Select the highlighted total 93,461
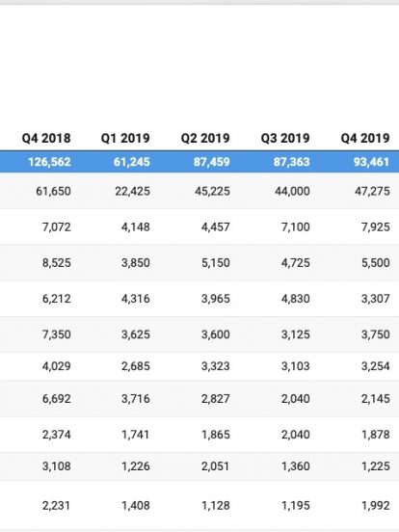Screen dimensions: 399x532 [x=371, y=162]
